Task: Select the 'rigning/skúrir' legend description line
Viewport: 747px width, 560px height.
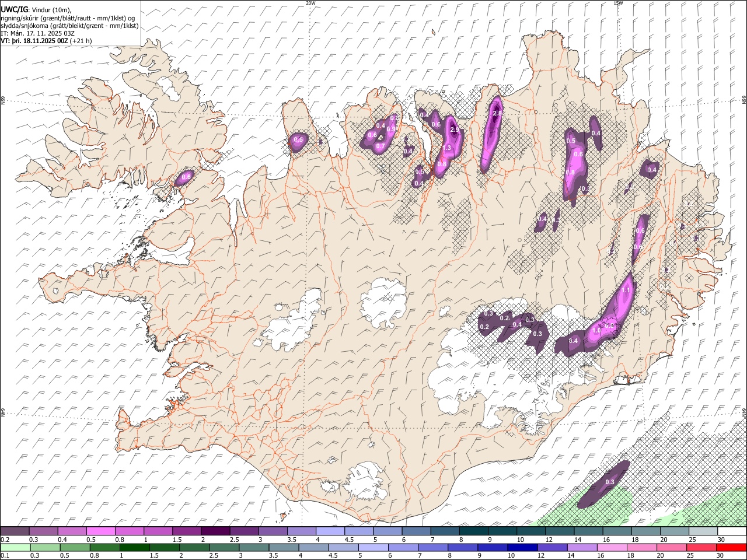Action: [68, 17]
